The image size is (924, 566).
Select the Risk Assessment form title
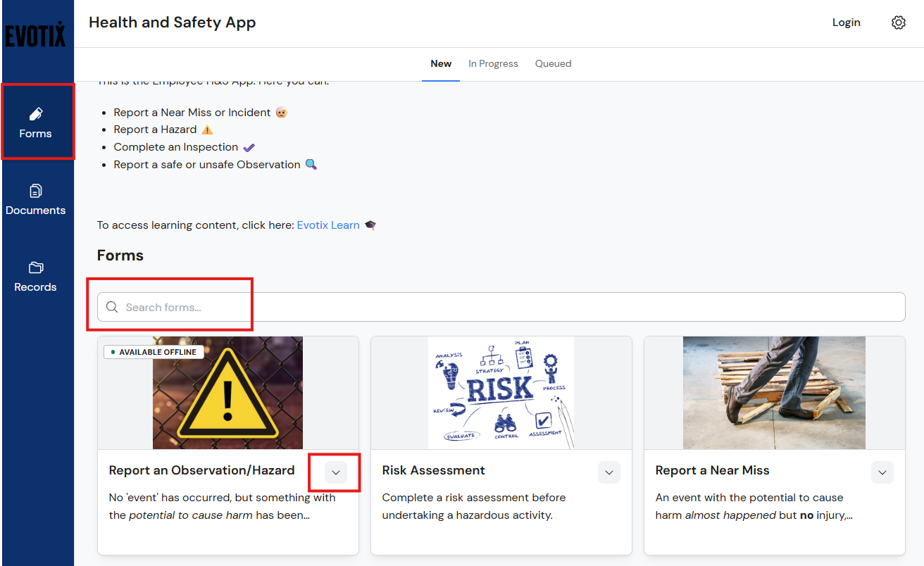tap(434, 470)
